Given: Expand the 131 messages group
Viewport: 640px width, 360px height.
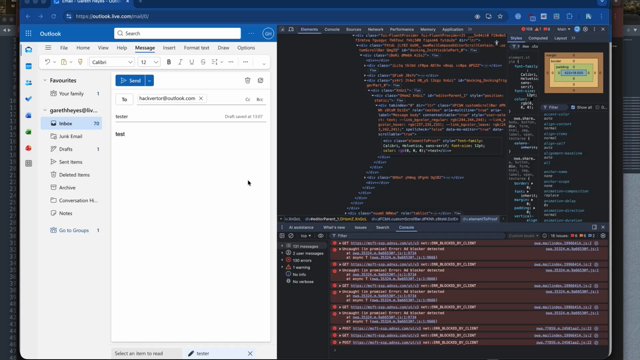Looking at the screenshot, I should tap(282, 246).
